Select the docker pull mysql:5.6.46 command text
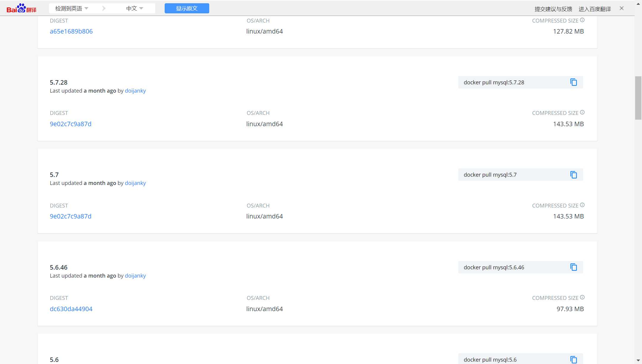This screenshot has width=642, height=364. [494, 268]
